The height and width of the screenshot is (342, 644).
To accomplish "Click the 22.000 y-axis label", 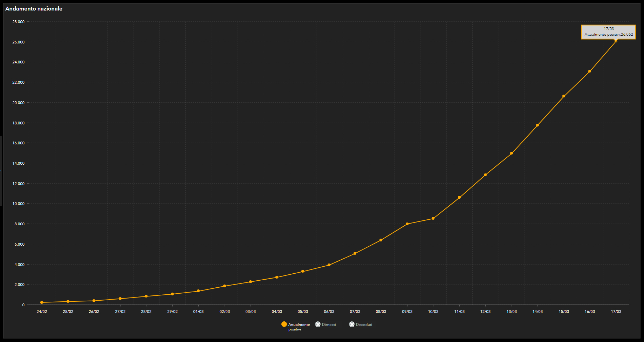I will 18,82.
